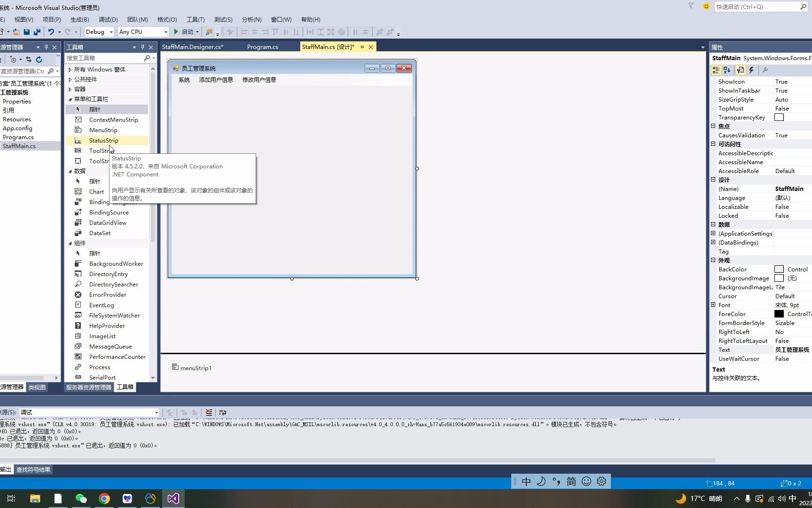Click the TransparencyKey empty color swatch
This screenshot has width=812, height=508.
pos(779,117)
